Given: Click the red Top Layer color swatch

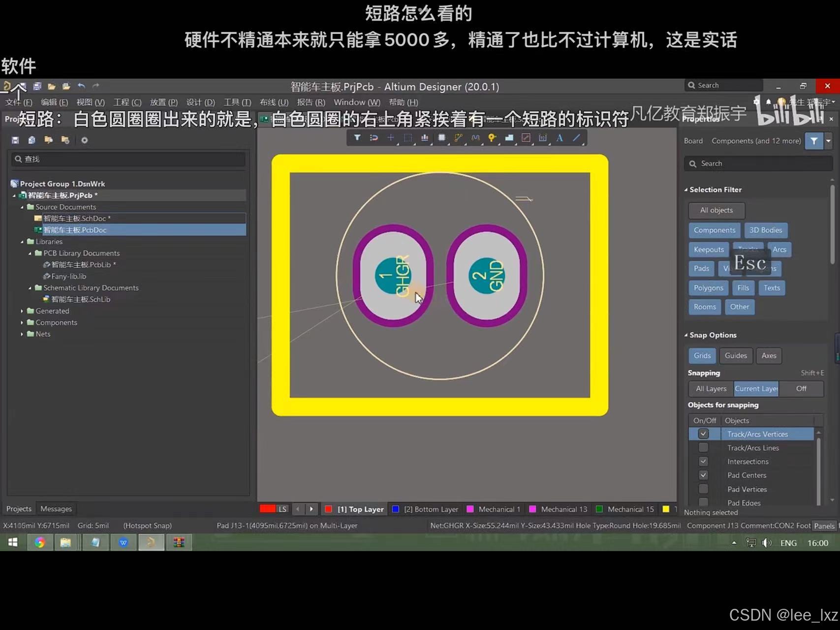Looking at the screenshot, I should pyautogui.click(x=329, y=509).
